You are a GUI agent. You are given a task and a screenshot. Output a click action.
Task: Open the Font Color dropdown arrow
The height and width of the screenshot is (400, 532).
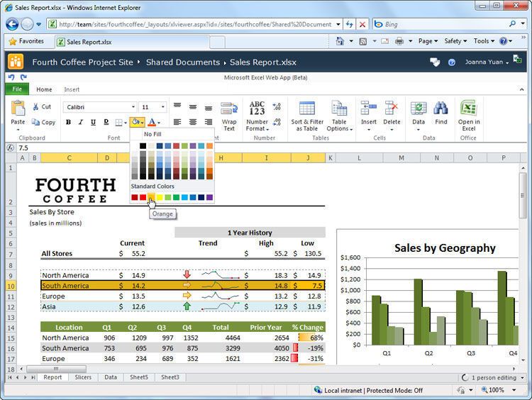[159, 123]
